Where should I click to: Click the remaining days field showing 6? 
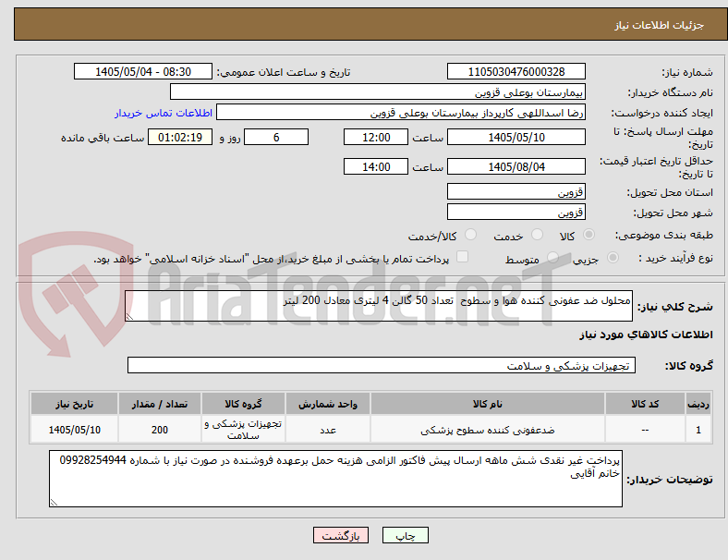pos(276,137)
